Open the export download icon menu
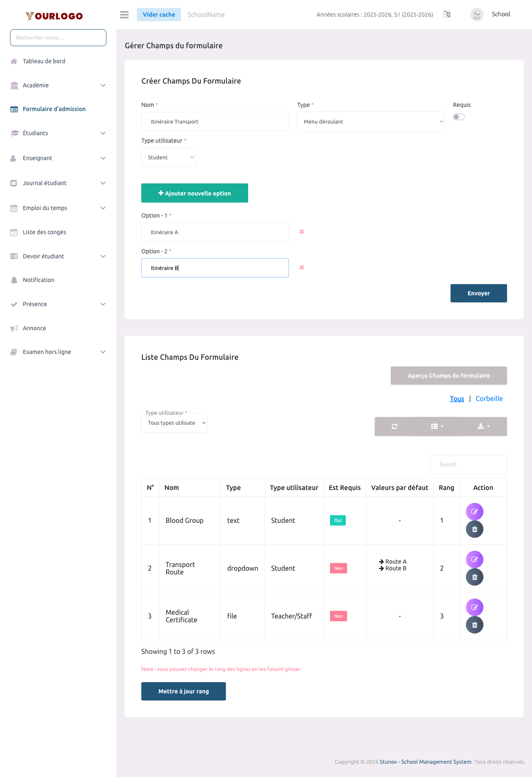 point(483,426)
